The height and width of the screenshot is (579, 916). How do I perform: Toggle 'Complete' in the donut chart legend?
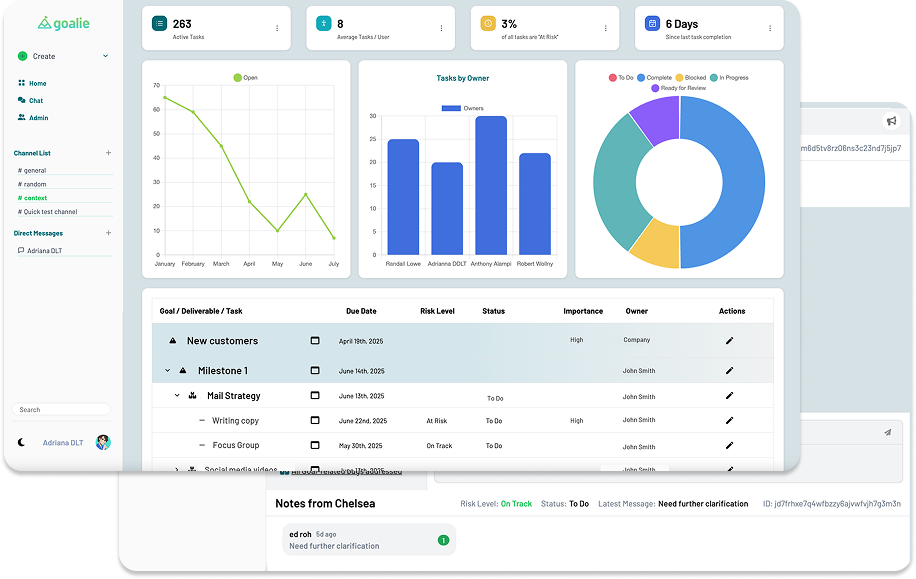641,78
